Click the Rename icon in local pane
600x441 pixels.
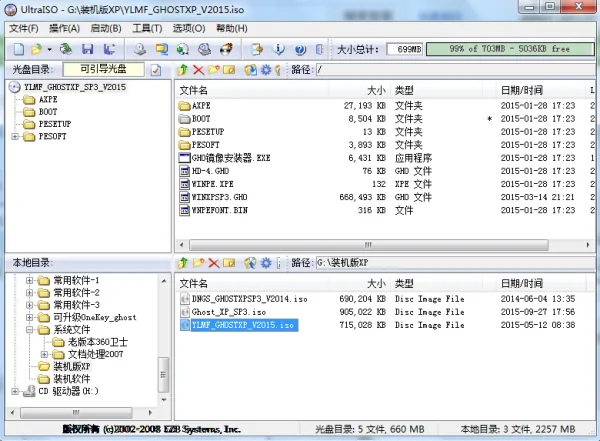point(229,263)
